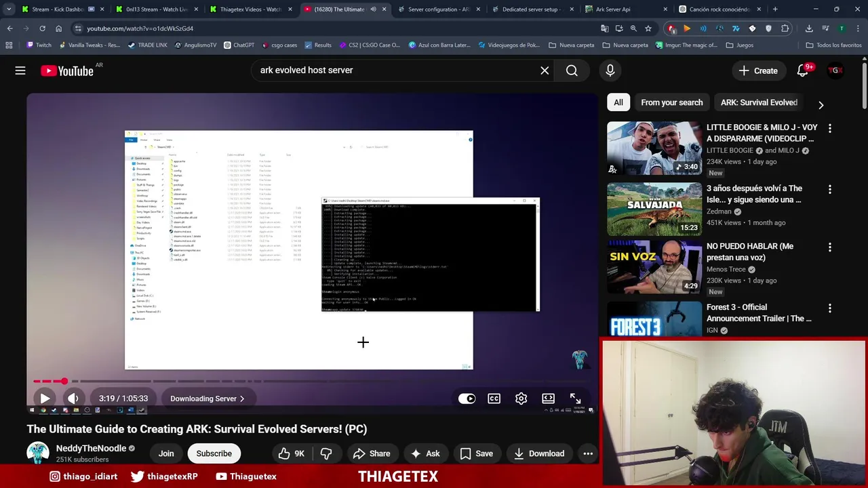Ask about this video
Viewport: 868px width, 488px height.
coord(425,453)
